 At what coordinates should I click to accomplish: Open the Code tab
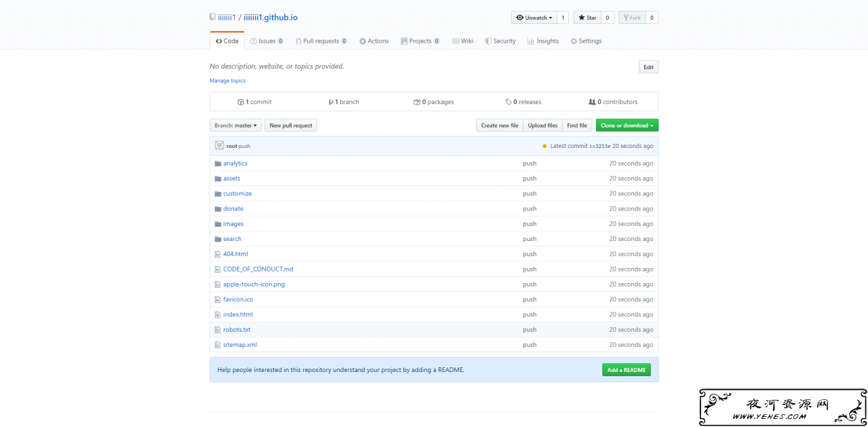[x=227, y=41]
